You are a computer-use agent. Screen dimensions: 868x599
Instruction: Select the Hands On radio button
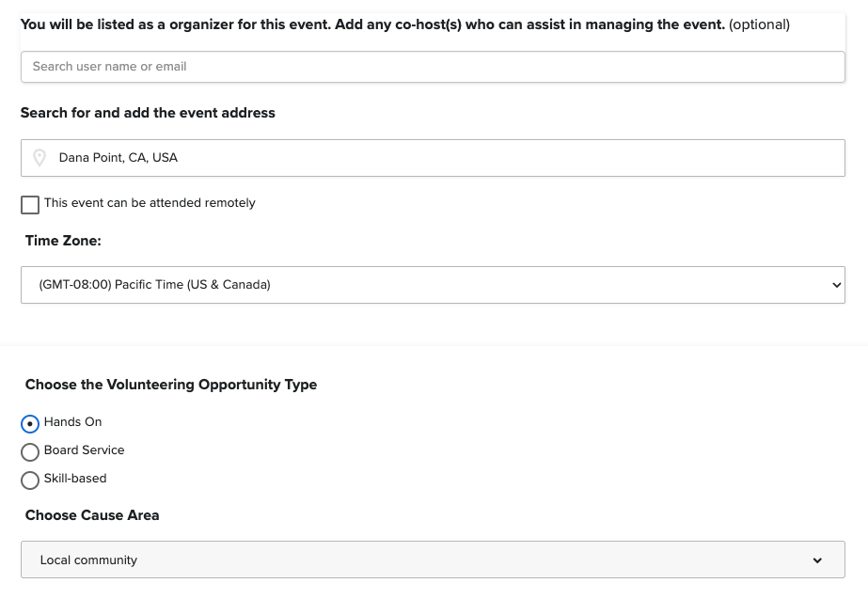(x=30, y=424)
